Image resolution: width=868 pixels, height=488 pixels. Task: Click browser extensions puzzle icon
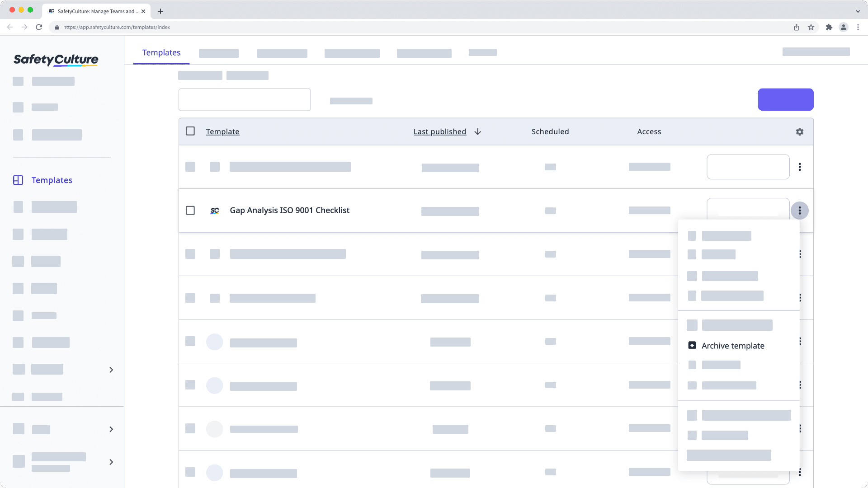click(x=829, y=27)
